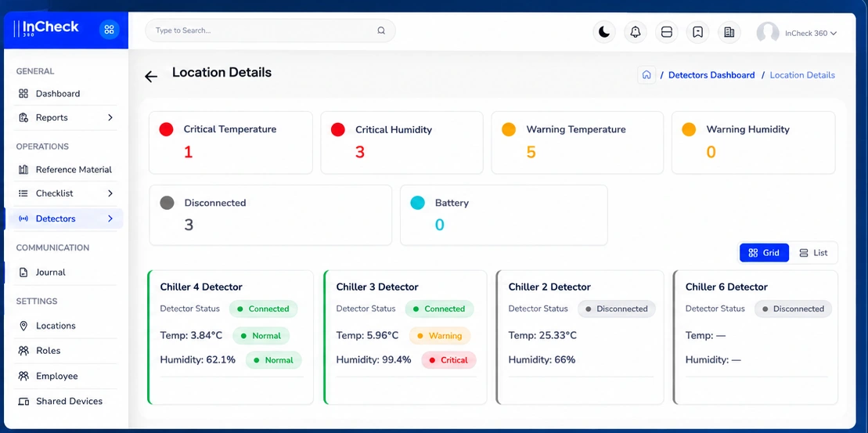Focus the Type to Search field
868x433 pixels.
point(270,31)
